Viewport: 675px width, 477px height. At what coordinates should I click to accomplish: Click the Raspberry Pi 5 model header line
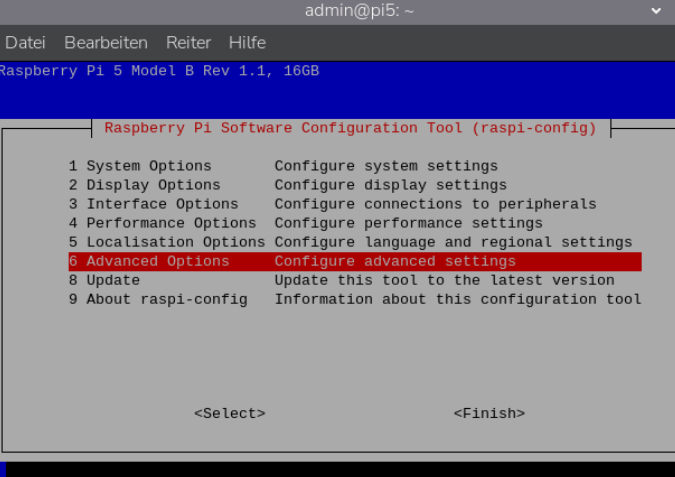tap(160, 71)
